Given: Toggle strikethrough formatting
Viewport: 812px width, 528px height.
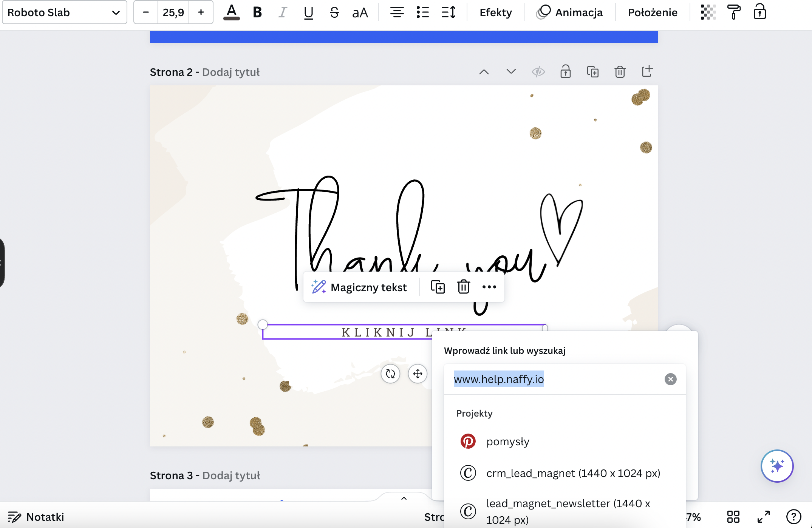Looking at the screenshot, I should point(334,12).
